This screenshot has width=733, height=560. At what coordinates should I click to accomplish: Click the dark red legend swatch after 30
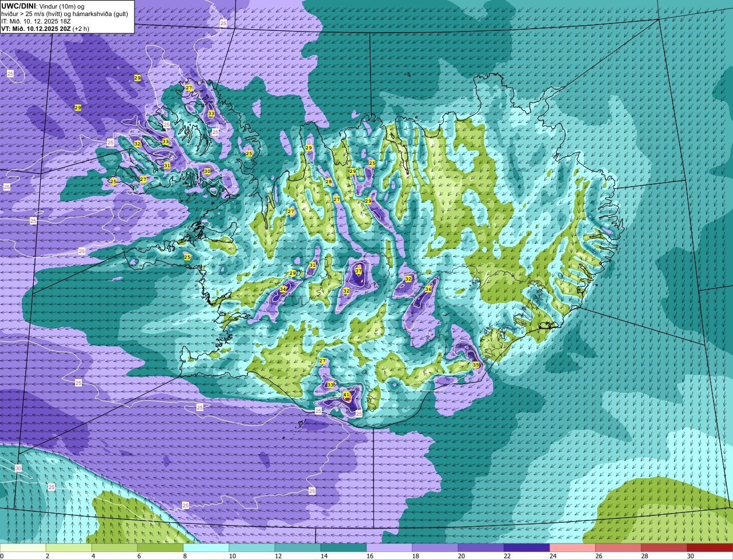point(710,547)
